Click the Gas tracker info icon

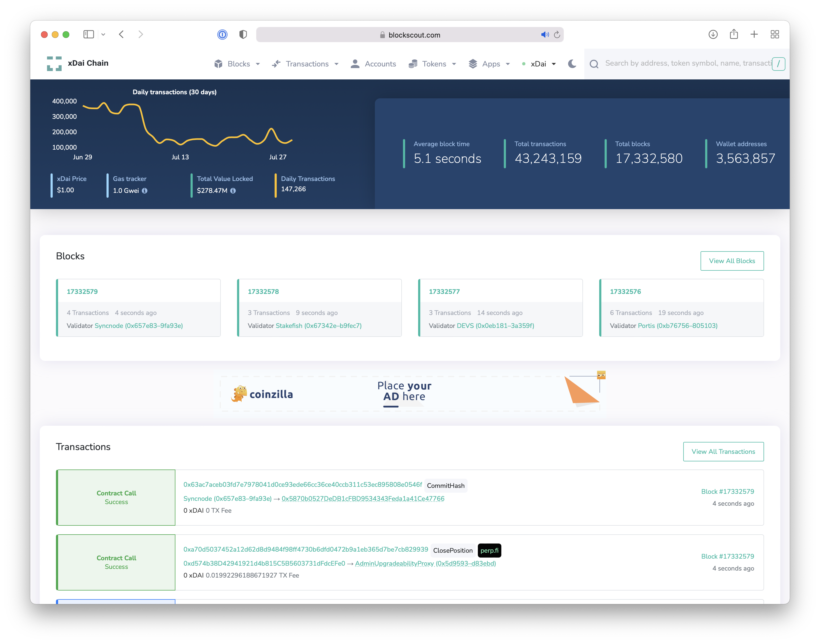click(x=145, y=191)
